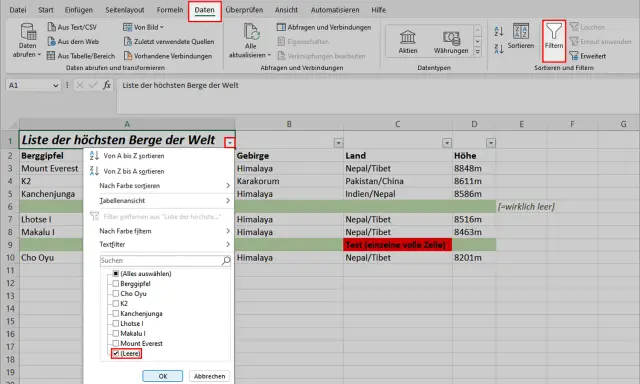Open the Ansicht ribbon tab

pyautogui.click(x=286, y=10)
